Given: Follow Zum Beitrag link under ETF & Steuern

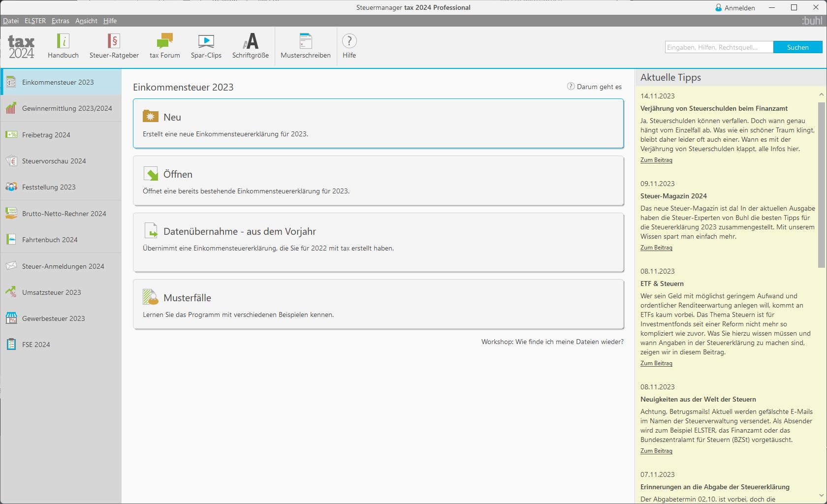Looking at the screenshot, I should [656, 363].
